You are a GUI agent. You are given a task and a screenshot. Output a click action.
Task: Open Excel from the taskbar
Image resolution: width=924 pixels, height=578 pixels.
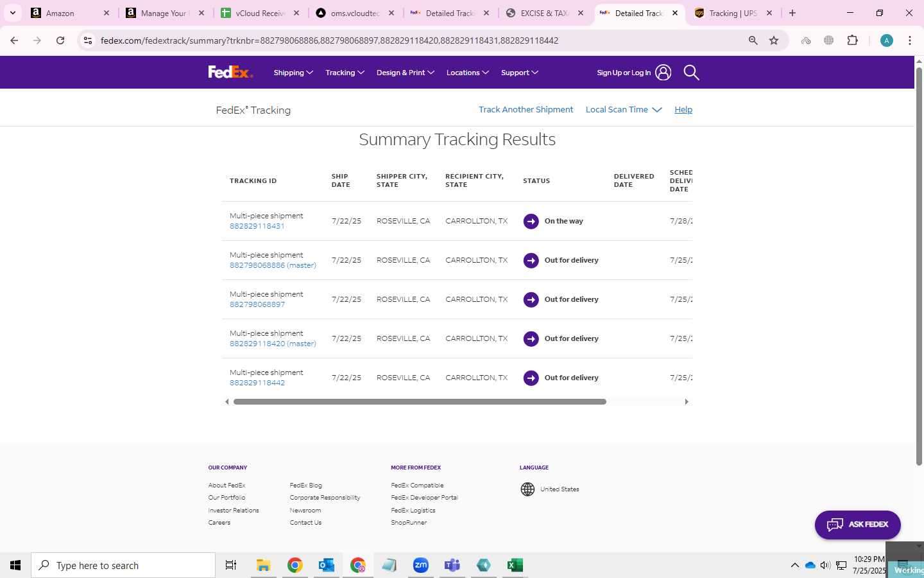(515, 565)
